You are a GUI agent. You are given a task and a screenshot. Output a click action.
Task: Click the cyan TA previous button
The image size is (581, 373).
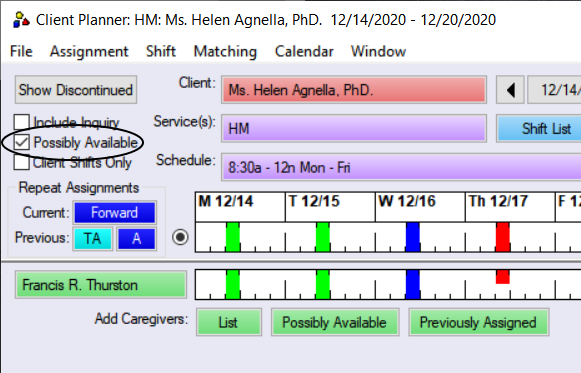[93, 239]
